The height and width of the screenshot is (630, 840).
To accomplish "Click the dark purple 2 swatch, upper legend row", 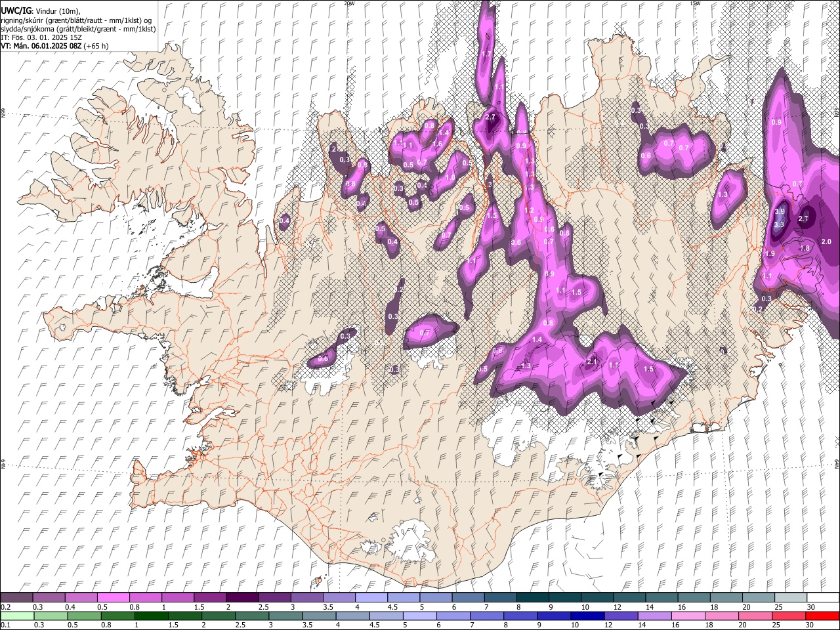I will (241, 597).
